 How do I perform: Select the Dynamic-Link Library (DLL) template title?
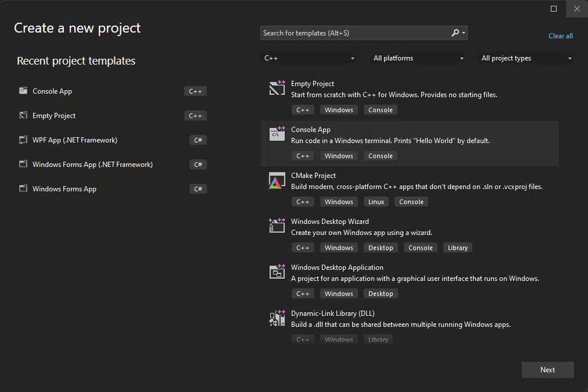click(332, 313)
